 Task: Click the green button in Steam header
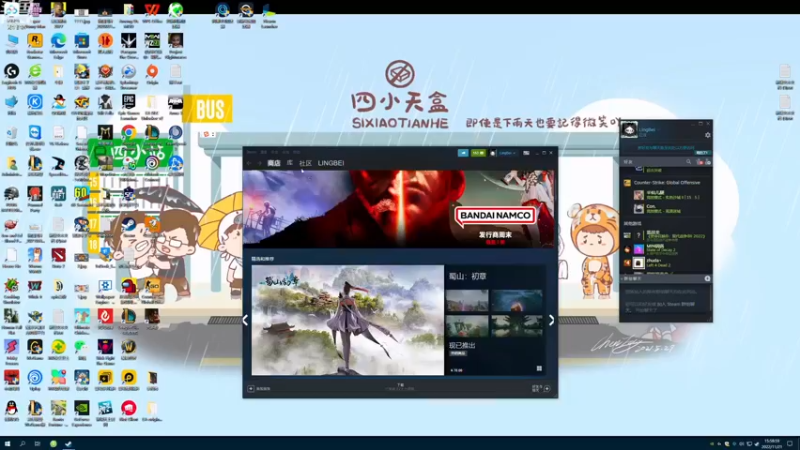[478, 153]
